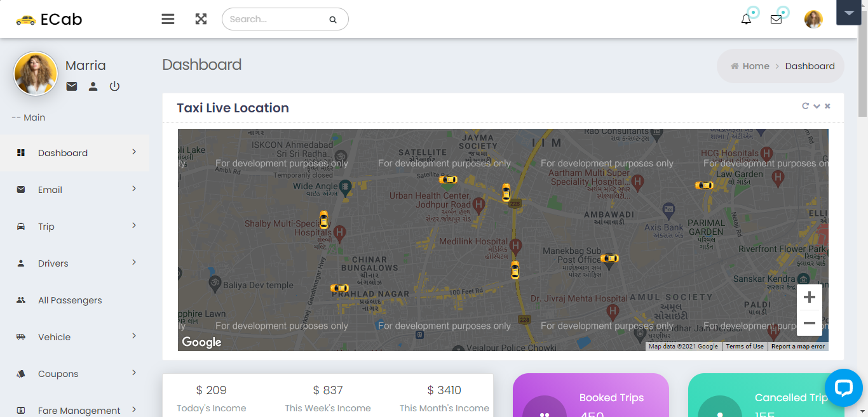Open the live chat bubble
Image resolution: width=868 pixels, height=417 pixels.
843,388
